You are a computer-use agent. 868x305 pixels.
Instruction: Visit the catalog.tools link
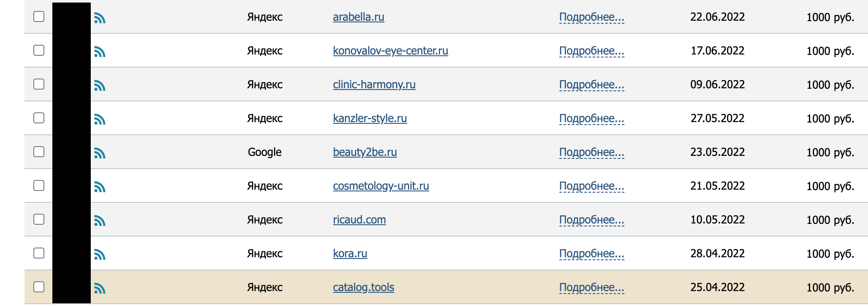pyautogui.click(x=363, y=287)
